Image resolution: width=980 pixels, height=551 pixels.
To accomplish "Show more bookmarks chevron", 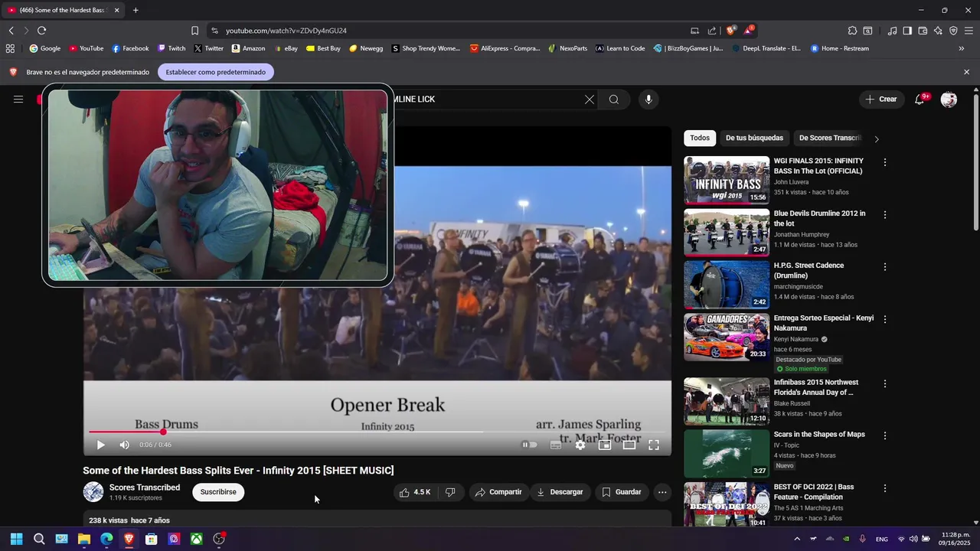I will click(x=961, y=48).
